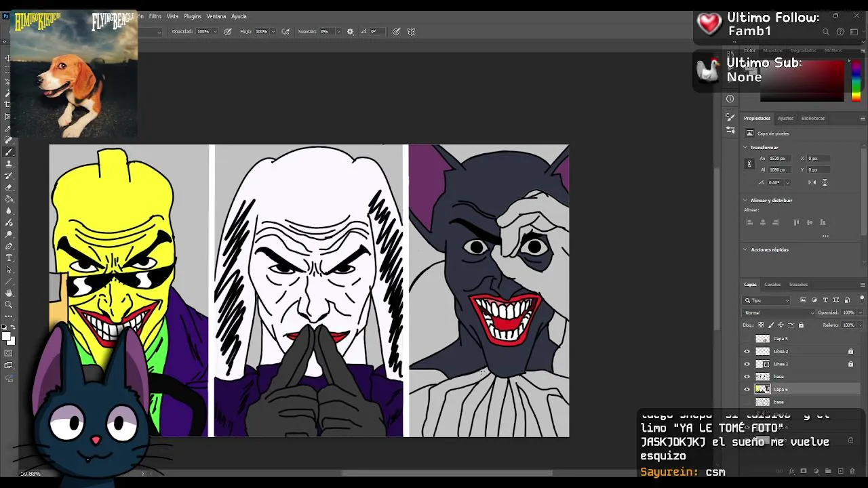Viewport: 868px width, 488px height.
Task: Filter layers by type layers icon
Action: point(825,300)
